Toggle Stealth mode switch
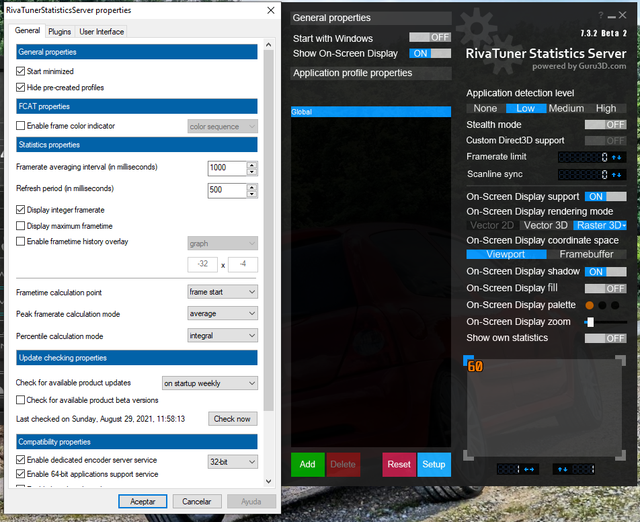Image resolution: width=640 pixels, height=522 pixels. 605,124
